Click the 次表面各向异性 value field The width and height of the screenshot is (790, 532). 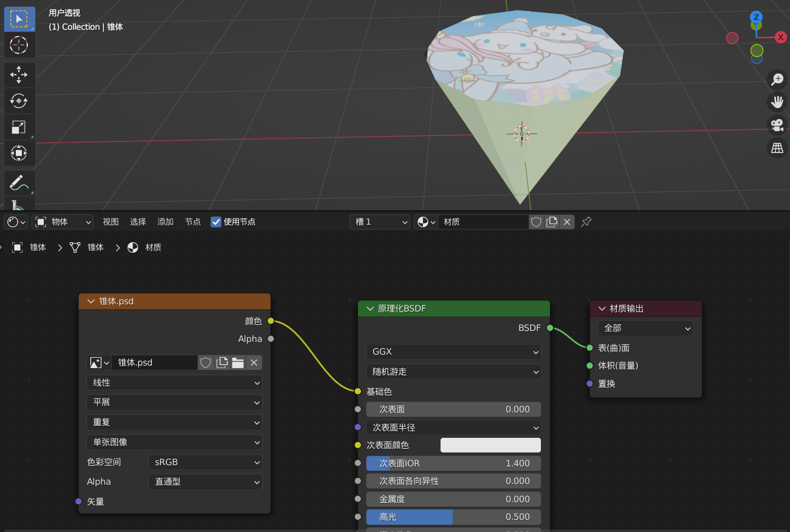click(x=453, y=481)
